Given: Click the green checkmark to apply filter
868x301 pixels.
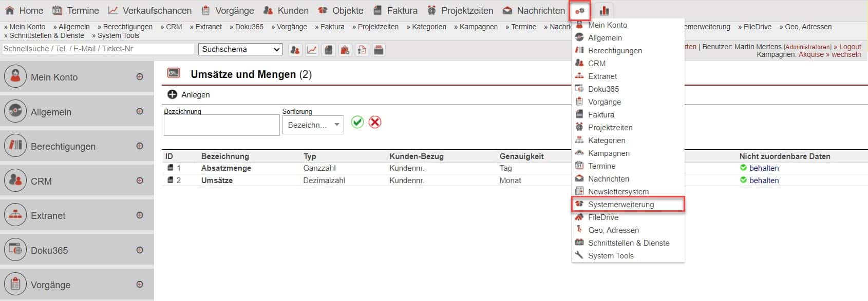Looking at the screenshot, I should tap(357, 122).
